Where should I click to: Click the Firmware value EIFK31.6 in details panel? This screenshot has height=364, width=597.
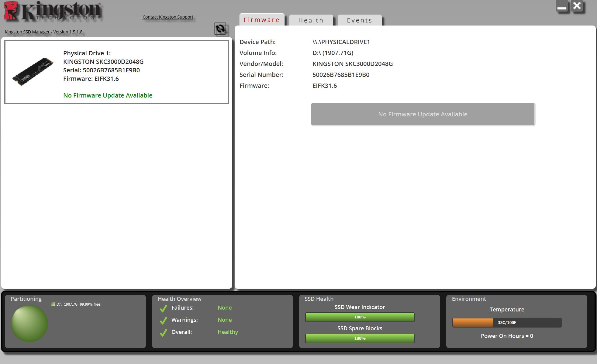coord(325,86)
